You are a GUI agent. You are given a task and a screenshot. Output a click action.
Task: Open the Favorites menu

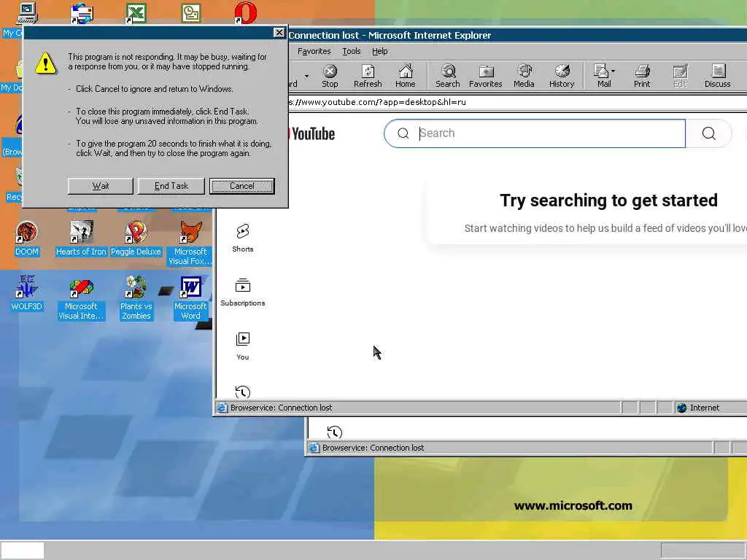point(314,51)
